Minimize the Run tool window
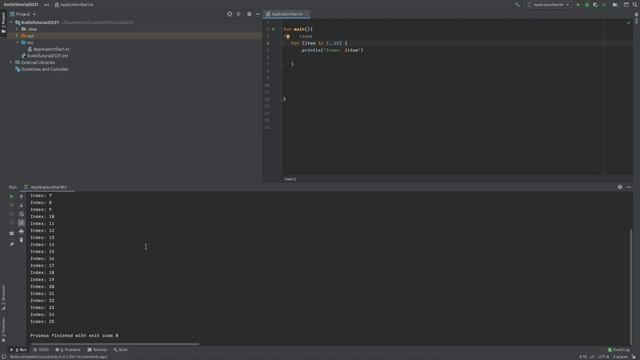The image size is (640, 360). pyautogui.click(x=629, y=187)
